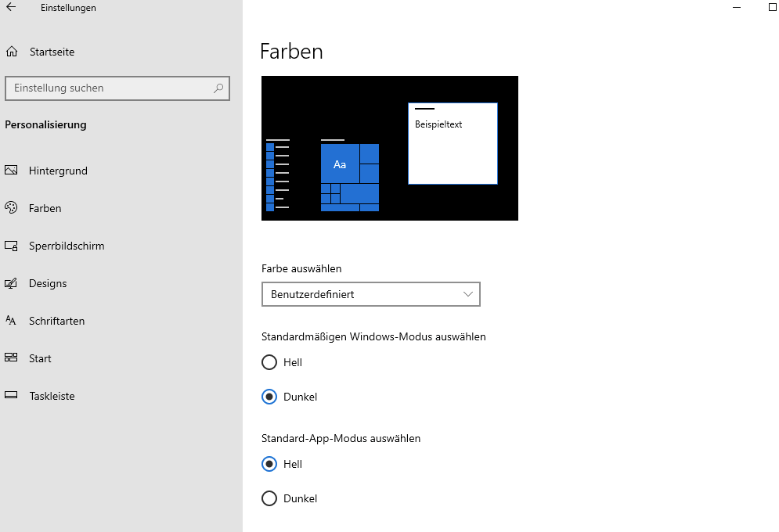Viewport: 779px width, 532px height.
Task: Click the Farben page heading
Action: [291, 52]
